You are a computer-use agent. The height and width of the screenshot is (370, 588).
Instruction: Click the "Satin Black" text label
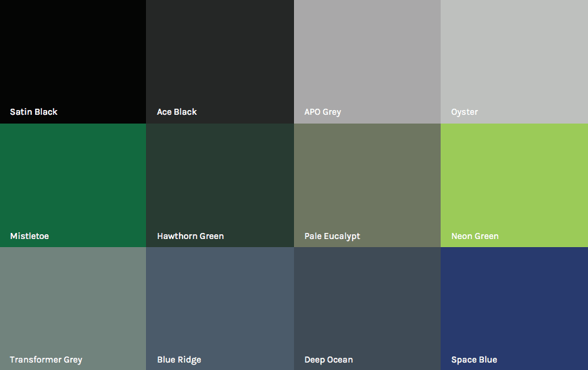34,112
